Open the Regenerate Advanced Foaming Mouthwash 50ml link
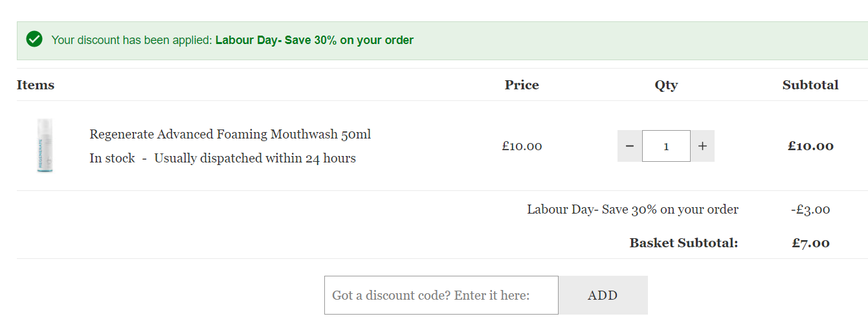 pos(230,134)
